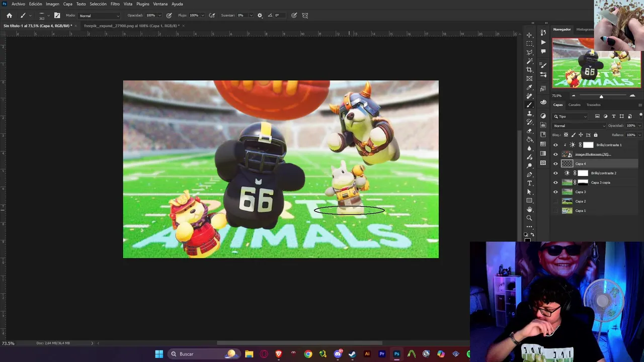The image size is (644, 362).
Task: Select the Blur drop tool
Action: pos(529,148)
